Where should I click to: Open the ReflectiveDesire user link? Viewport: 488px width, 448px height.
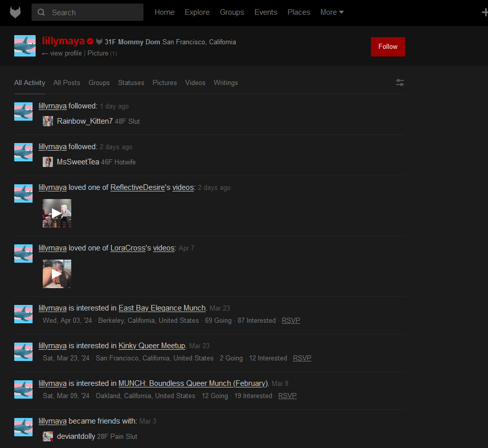[x=137, y=187]
